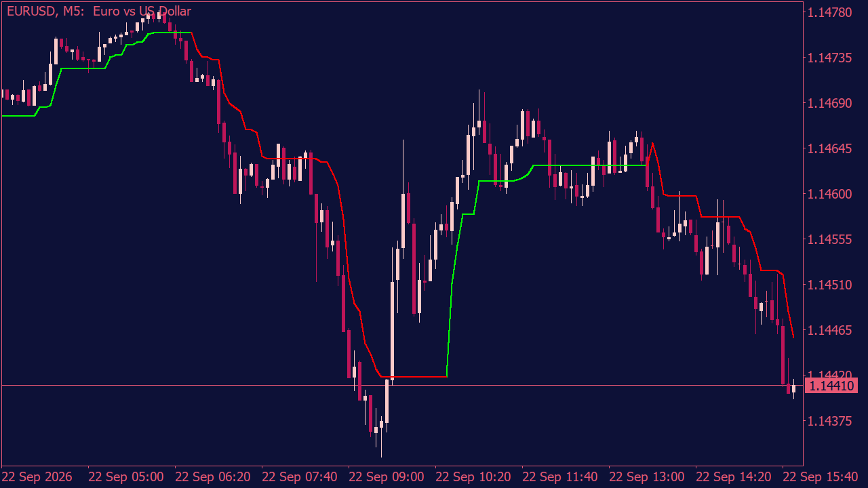Click the 1.14555 price axis label
Image resolution: width=868 pixels, height=488 pixels.
coord(830,239)
